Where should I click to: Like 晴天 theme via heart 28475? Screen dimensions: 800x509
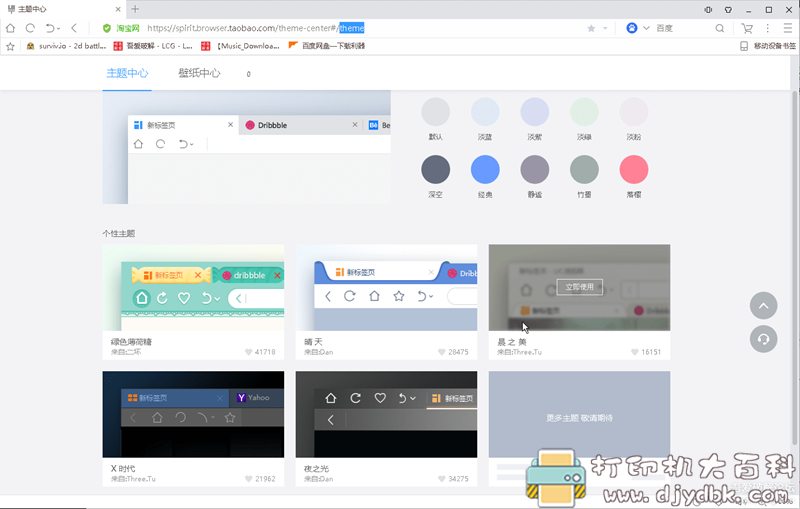click(x=441, y=352)
